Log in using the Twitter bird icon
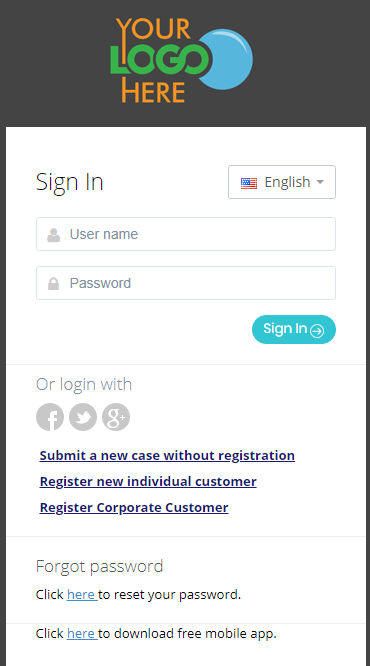This screenshot has height=666, width=370. [83, 417]
